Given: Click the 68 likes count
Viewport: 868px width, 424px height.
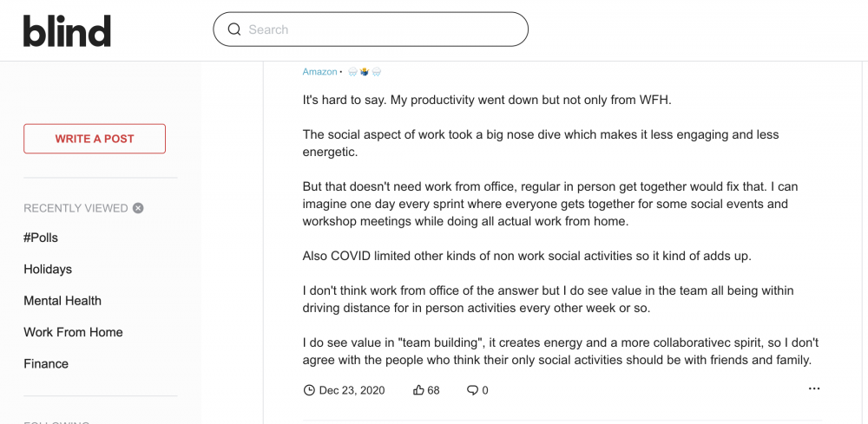Looking at the screenshot, I should 433,390.
